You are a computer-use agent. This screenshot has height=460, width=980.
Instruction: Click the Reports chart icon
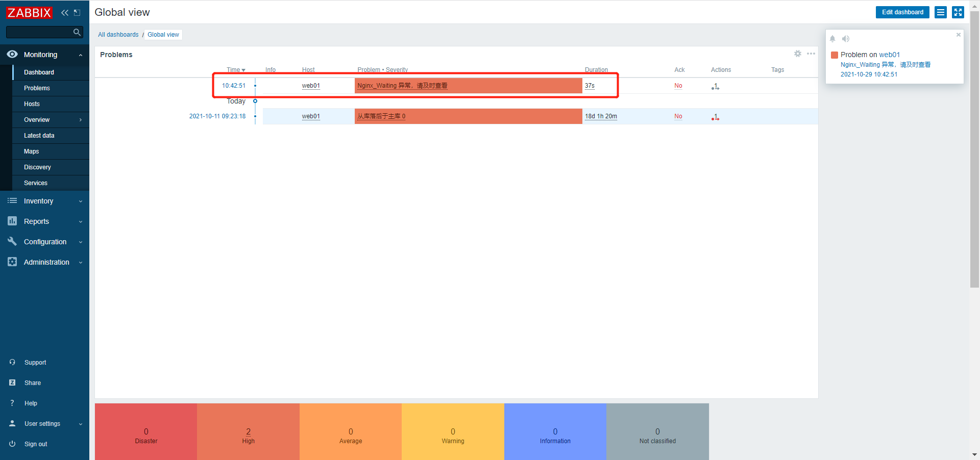click(x=12, y=221)
